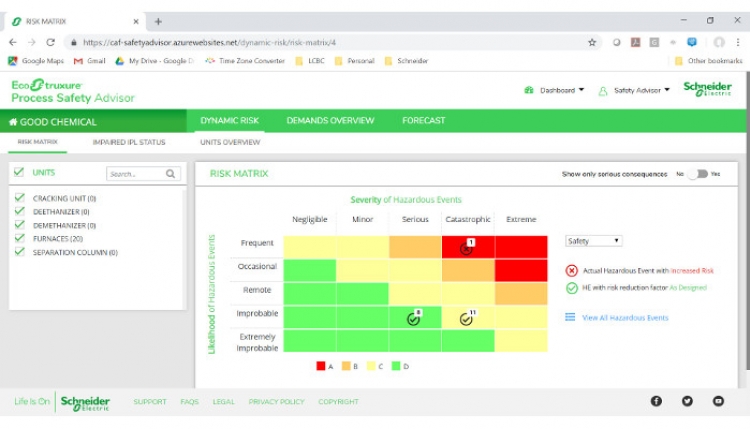
Task: Click the red A legend swatch
Action: coord(320,366)
